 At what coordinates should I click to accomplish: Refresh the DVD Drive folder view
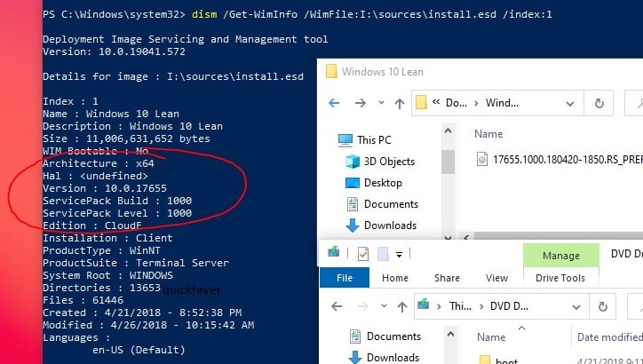click(x=602, y=306)
